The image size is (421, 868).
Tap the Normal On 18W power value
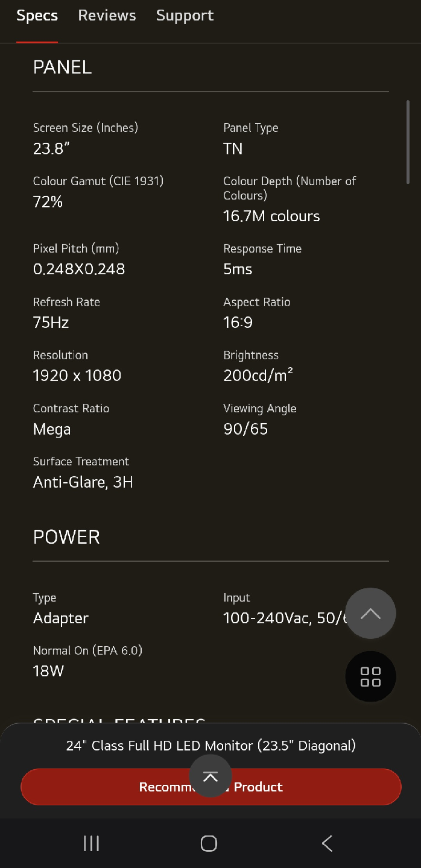tap(48, 671)
